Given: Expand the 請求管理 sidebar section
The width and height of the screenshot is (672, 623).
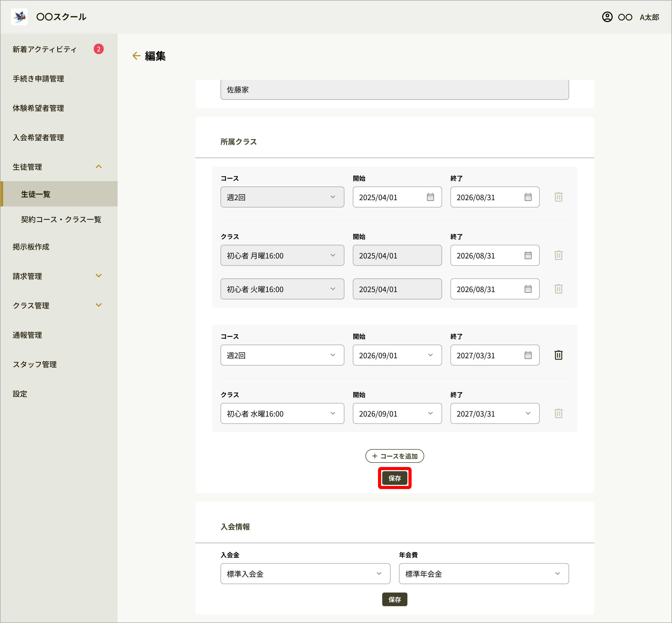Looking at the screenshot, I should point(98,276).
